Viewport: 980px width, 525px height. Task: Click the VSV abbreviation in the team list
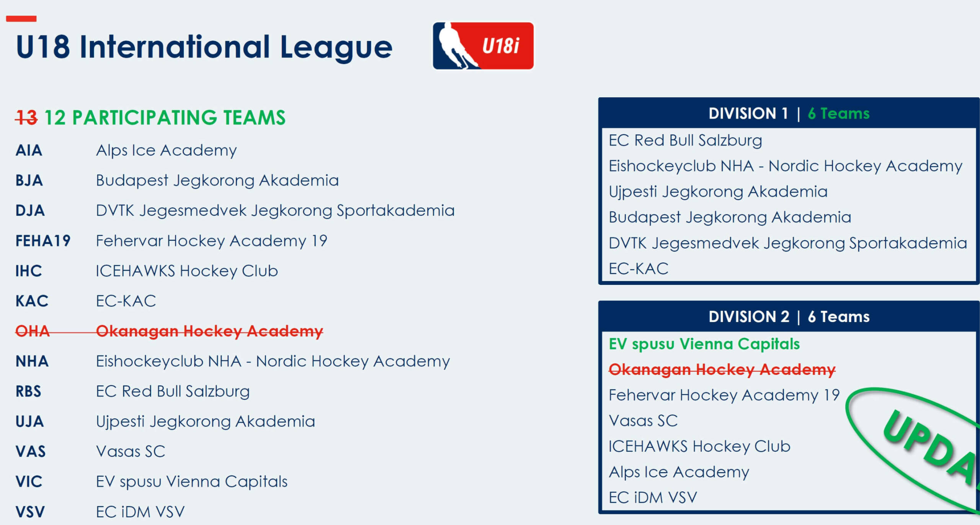[x=30, y=512]
